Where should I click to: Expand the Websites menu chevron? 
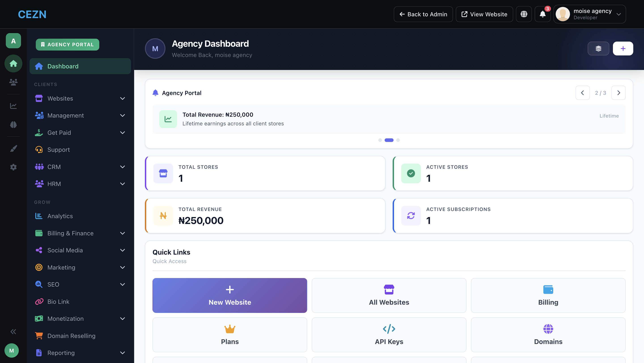click(x=123, y=98)
